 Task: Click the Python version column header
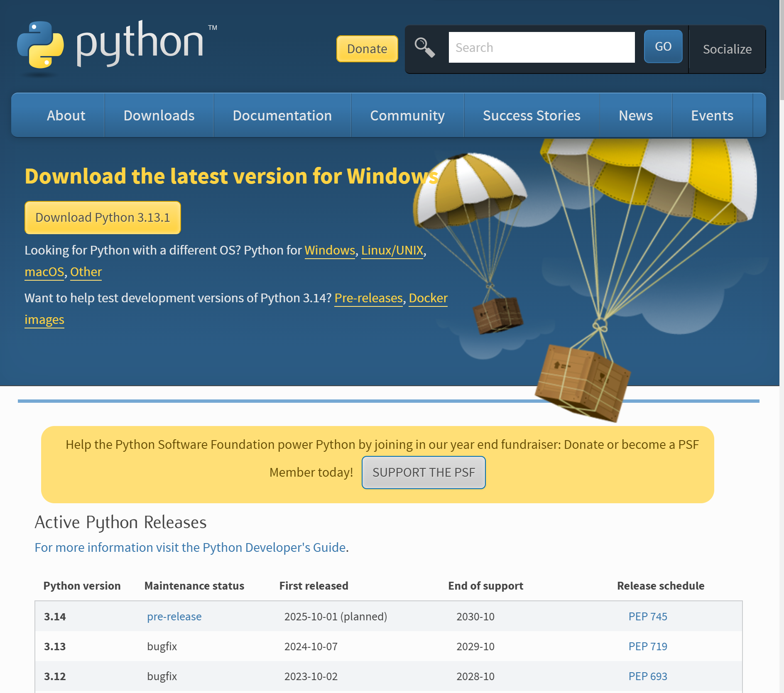82,585
